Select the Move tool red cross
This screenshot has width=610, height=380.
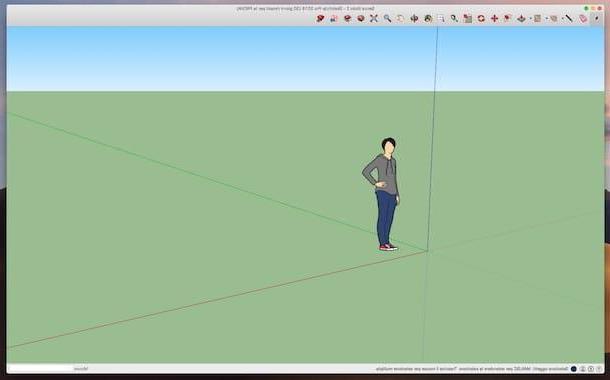[494, 18]
